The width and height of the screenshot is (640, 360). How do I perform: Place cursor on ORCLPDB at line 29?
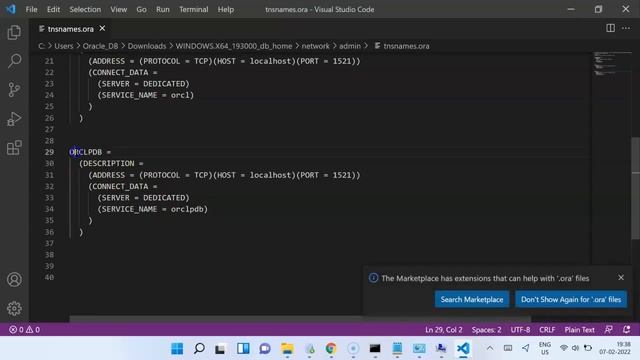click(86, 152)
